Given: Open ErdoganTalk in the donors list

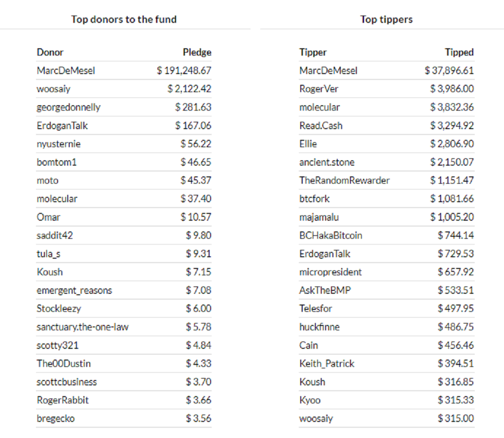Looking at the screenshot, I should (62, 125).
